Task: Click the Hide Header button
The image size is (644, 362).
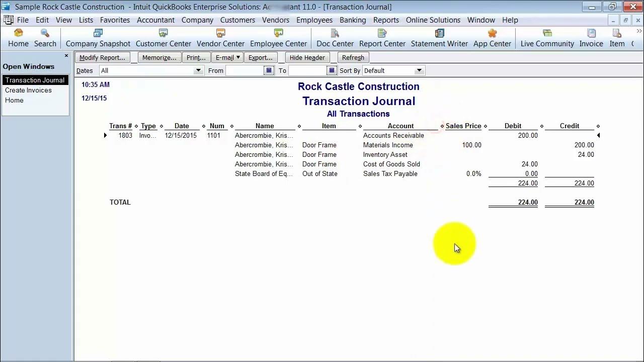Action: click(x=307, y=57)
